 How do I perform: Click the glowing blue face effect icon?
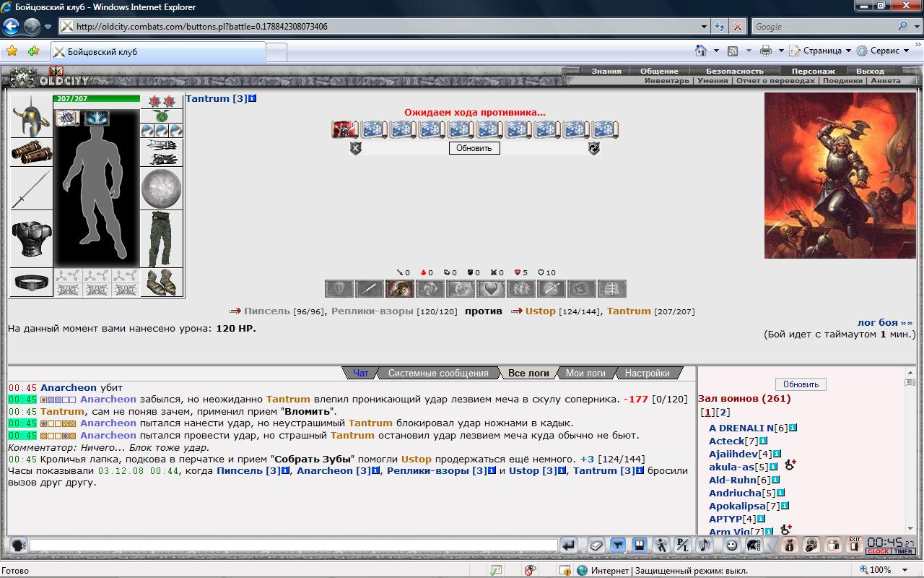[x=96, y=118]
